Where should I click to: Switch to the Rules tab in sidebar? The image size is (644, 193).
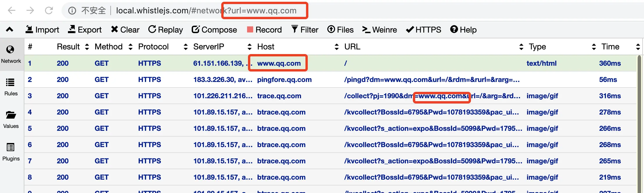(11, 87)
